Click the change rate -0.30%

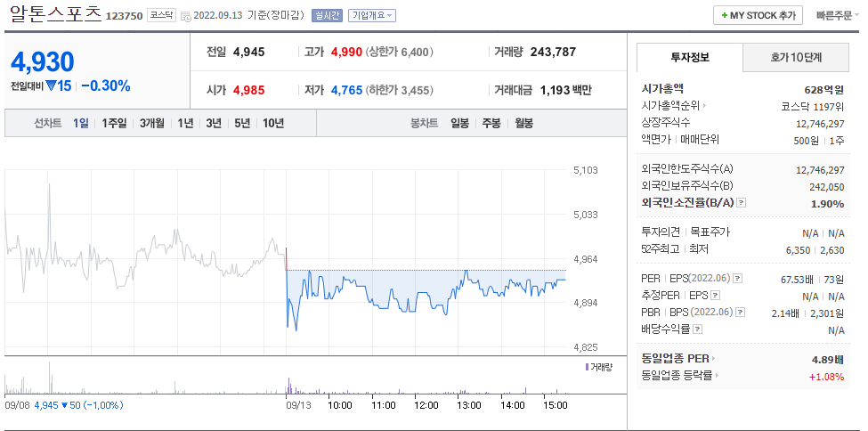point(106,85)
